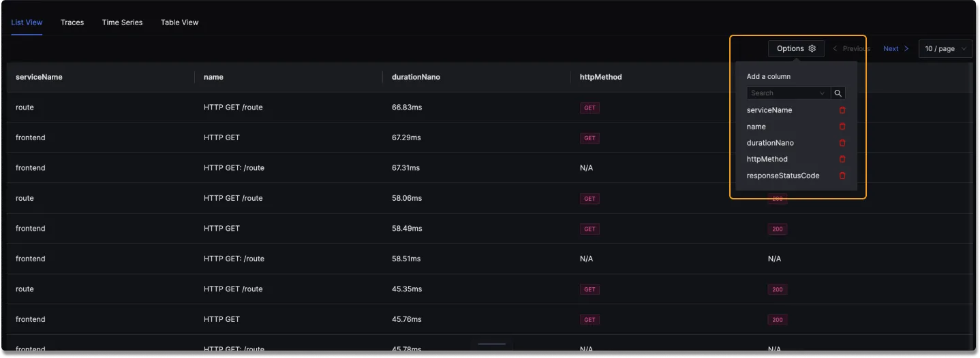Select the 58.51ms duration cell
The image size is (980, 358).
pos(406,259)
